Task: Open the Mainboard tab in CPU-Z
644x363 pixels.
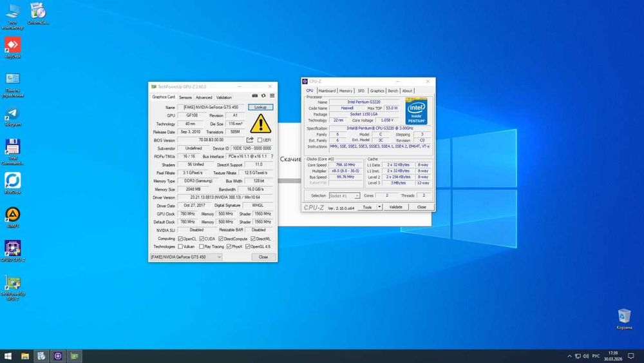Action: click(x=327, y=91)
